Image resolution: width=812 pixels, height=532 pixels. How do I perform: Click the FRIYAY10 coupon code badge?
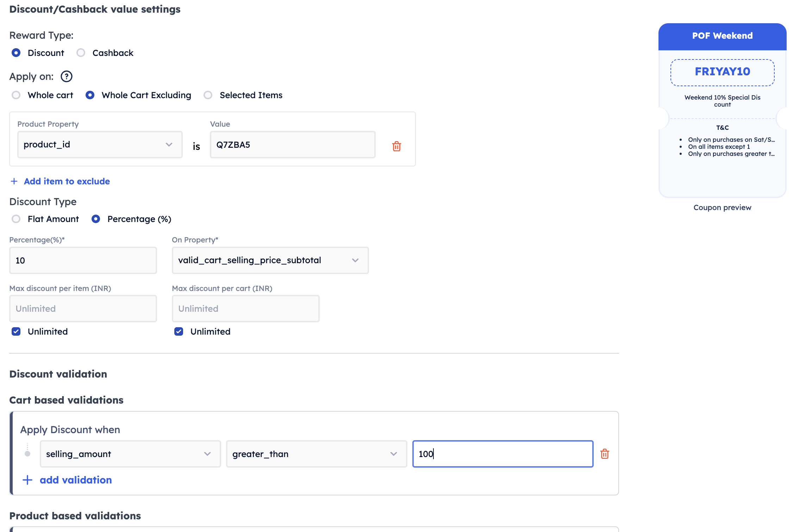click(722, 72)
